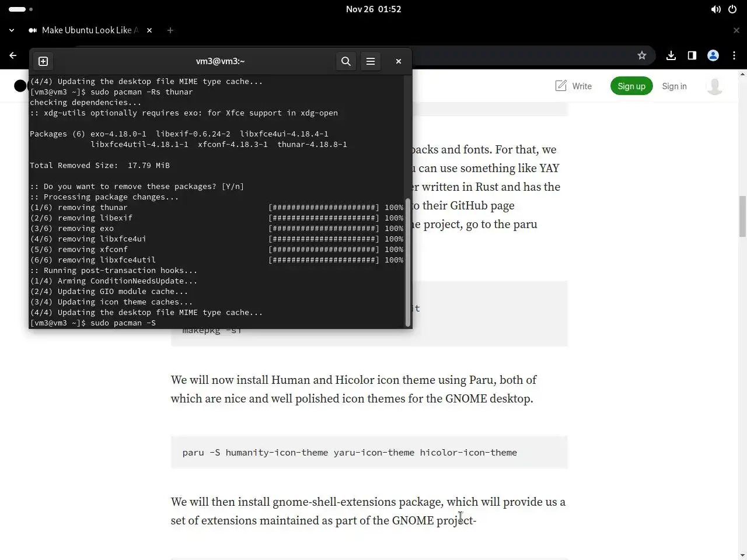Image resolution: width=747 pixels, height=560 pixels.
Task: Click the Write link on Medium
Action: [x=574, y=86]
